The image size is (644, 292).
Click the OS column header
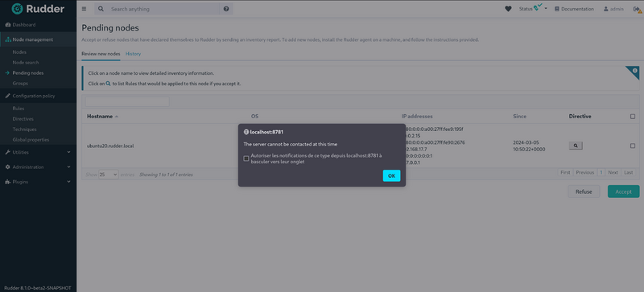(x=255, y=116)
